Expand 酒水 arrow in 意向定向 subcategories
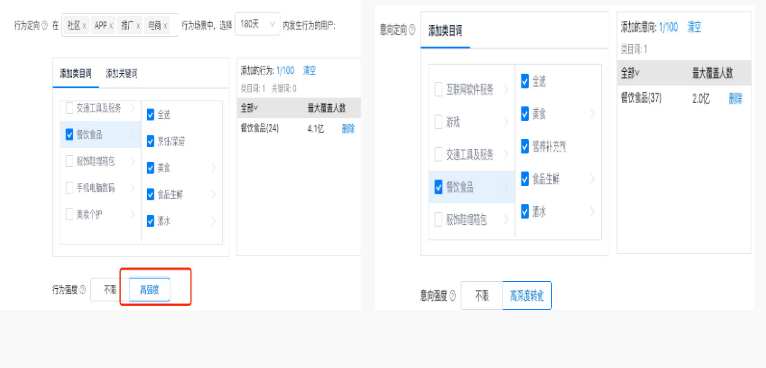 point(592,212)
